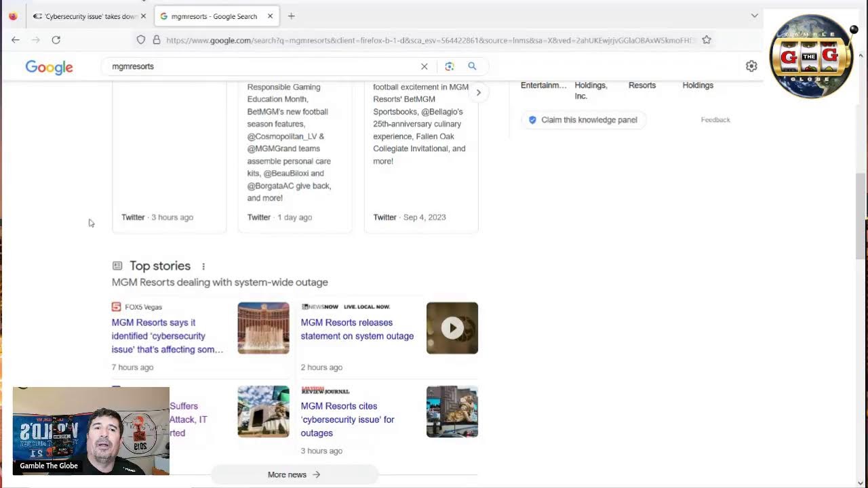Click the Entertainm... related entity
Image resolution: width=868 pixels, height=488 pixels.
pos(543,85)
